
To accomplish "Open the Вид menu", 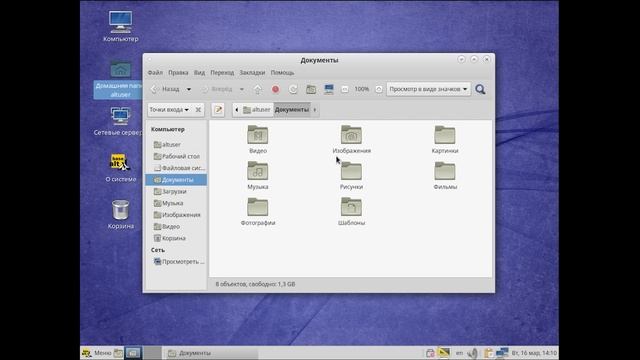I will click(199, 73).
